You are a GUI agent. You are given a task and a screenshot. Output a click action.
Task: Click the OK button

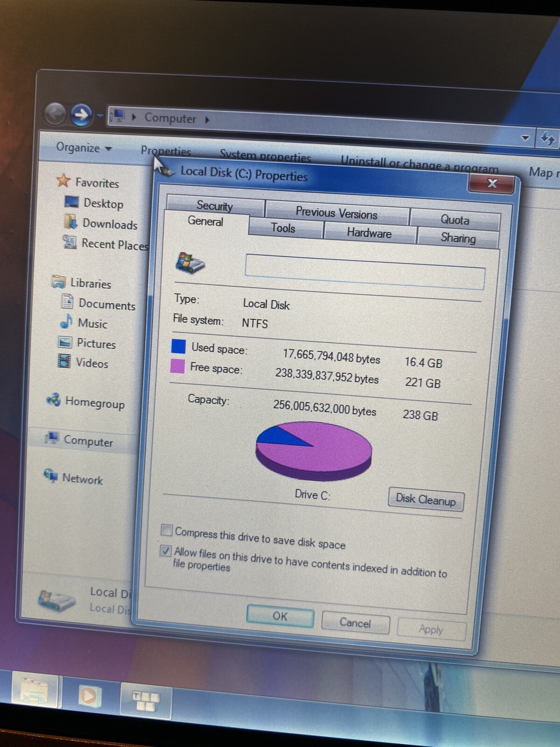pos(280,616)
